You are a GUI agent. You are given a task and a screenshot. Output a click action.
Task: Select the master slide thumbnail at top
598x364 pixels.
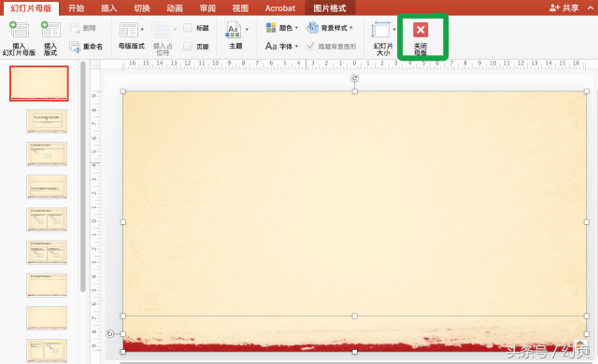click(39, 83)
